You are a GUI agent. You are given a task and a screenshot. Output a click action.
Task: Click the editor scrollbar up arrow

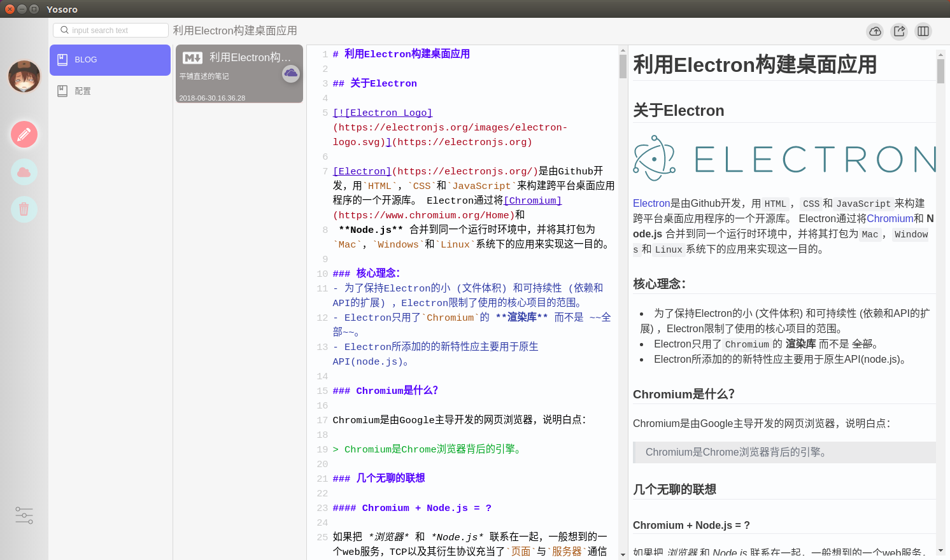[623, 49]
